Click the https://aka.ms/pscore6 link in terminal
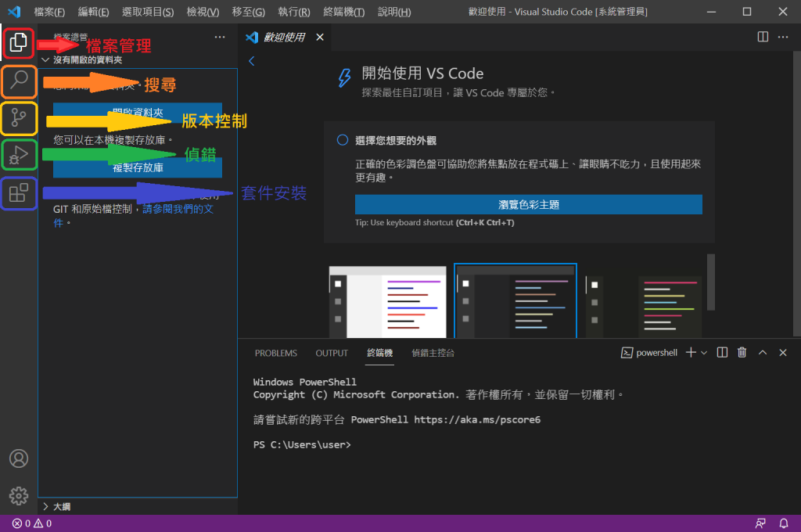Screen dimensions: 801x532 (477, 419)
